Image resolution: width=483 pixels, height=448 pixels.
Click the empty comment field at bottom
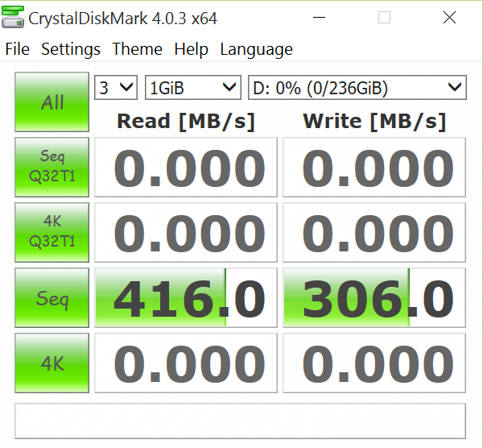coord(240,420)
